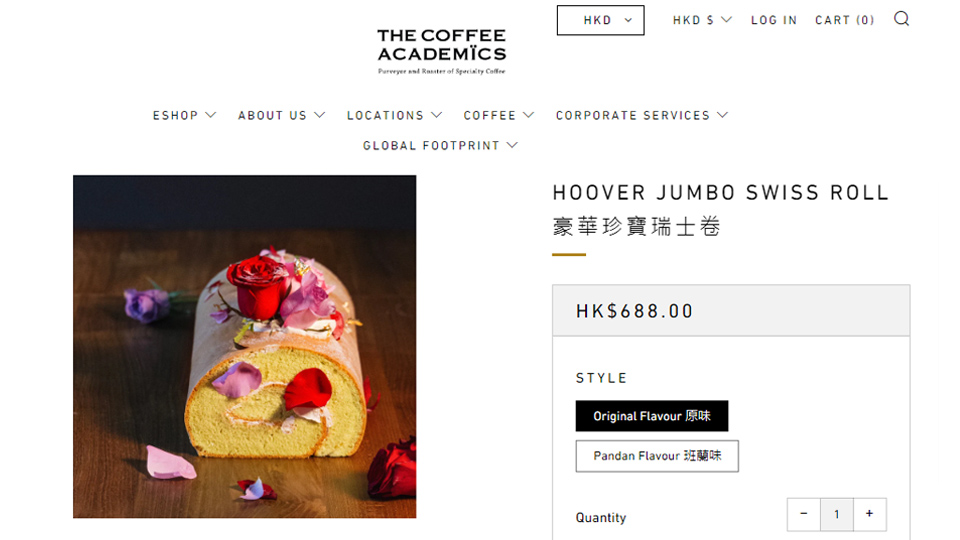Expand the Eshop menu

click(x=184, y=115)
